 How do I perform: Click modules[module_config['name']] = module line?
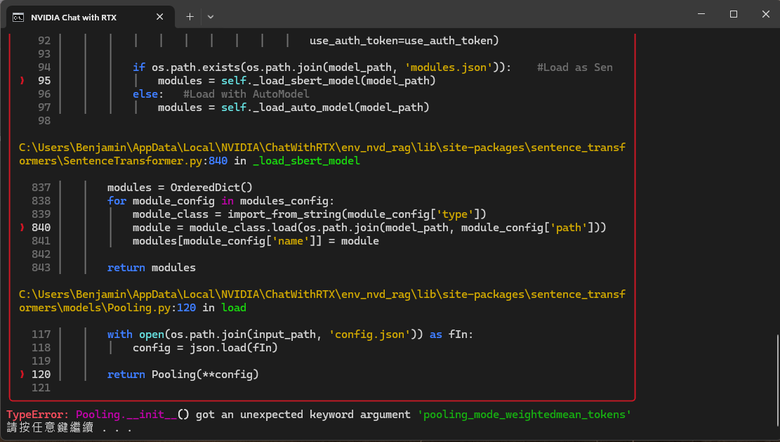click(256, 241)
